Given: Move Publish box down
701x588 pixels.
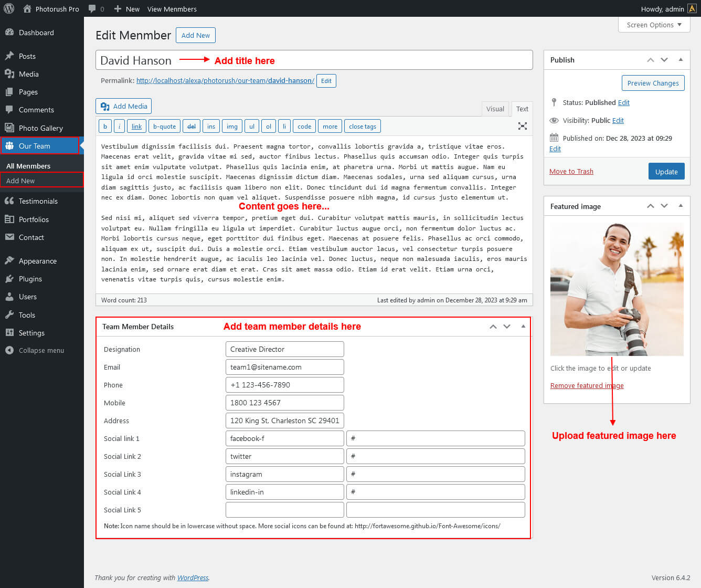Looking at the screenshot, I should coord(664,60).
